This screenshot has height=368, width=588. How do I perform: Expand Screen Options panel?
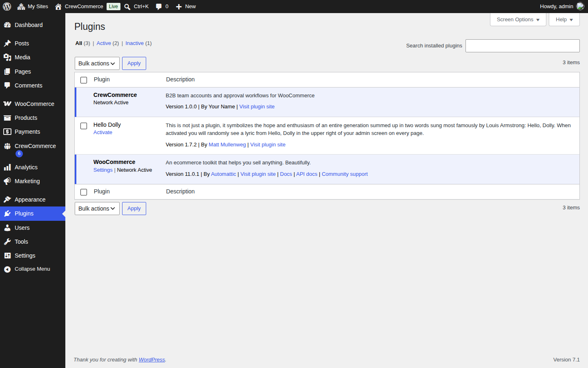518,20
